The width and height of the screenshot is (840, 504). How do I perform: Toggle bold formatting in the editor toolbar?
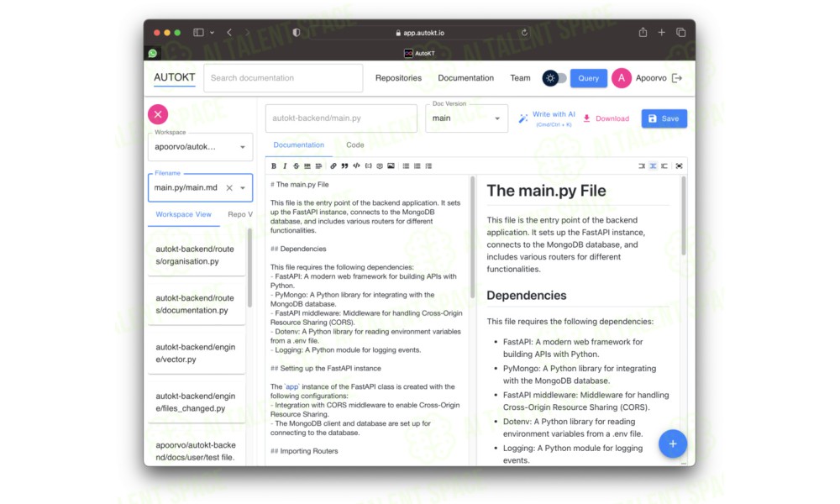click(274, 166)
